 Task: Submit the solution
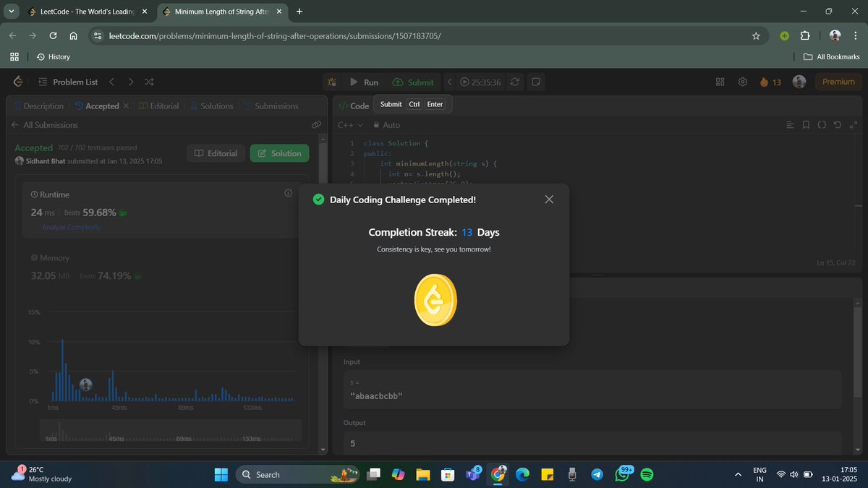coord(413,82)
